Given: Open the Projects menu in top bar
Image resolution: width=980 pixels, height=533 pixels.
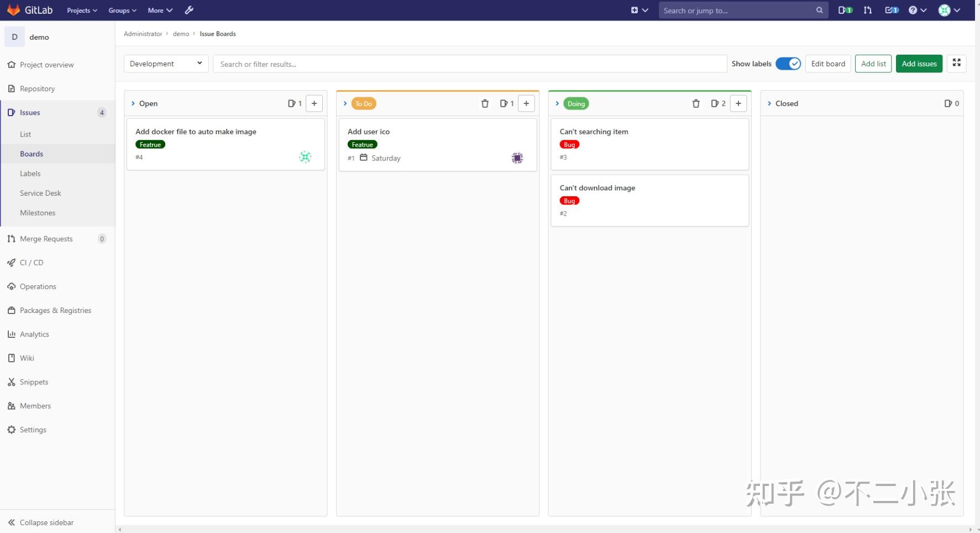Looking at the screenshot, I should [82, 10].
